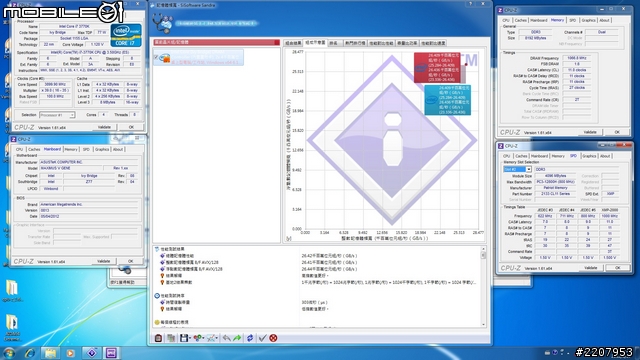Click the help question mark in Sandra title bar
This screenshot has width=640, height=360.
click(x=470, y=4)
